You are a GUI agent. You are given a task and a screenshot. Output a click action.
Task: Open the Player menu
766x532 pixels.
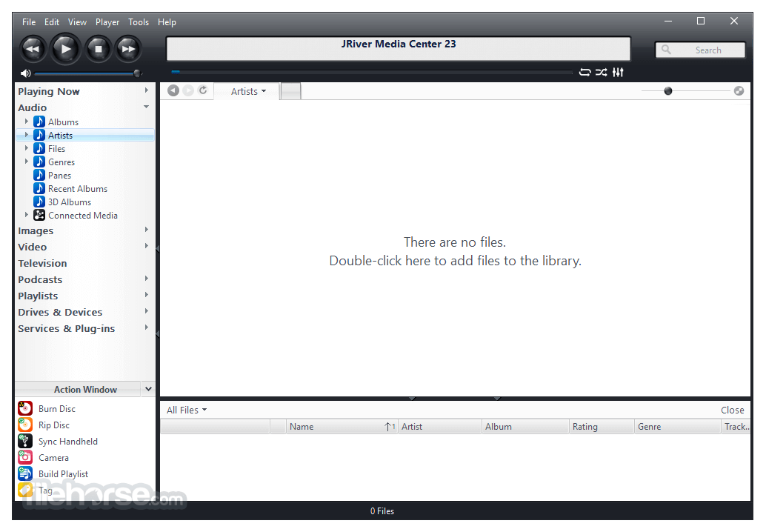107,22
